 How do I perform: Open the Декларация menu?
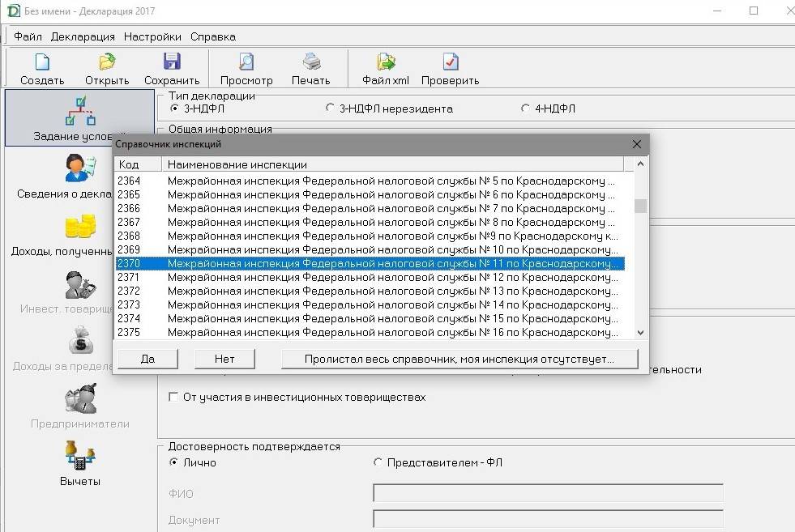pos(83,36)
